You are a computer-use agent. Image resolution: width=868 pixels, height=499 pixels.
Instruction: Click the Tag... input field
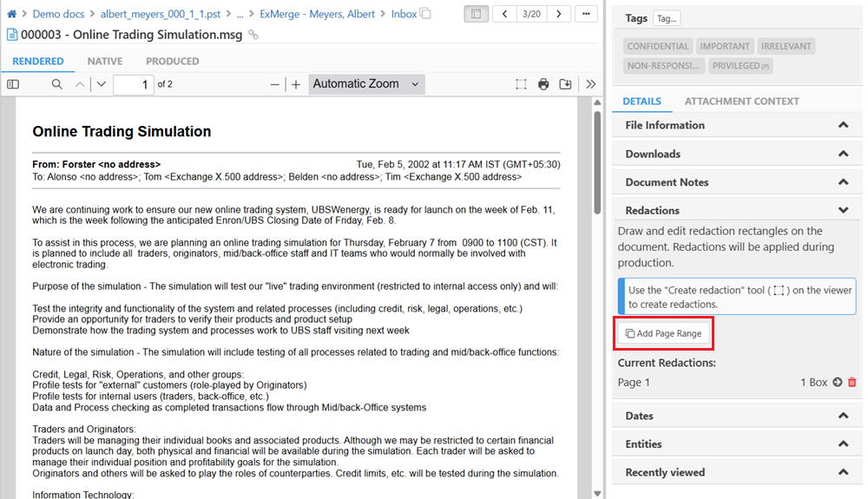click(x=667, y=18)
